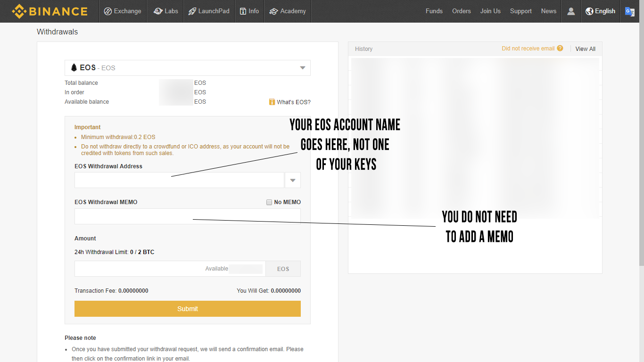The image size is (644, 362).
Task: Click the question mark help icon in History
Action: 560,48
